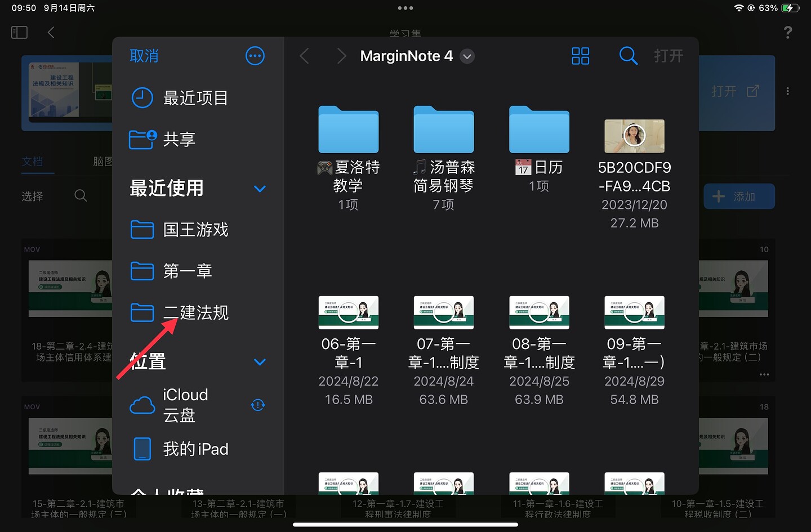Viewport: 811px width, 532px height.
Task: Select the 08-第一章-1 video dated 2024/8/25
Action: click(539, 351)
